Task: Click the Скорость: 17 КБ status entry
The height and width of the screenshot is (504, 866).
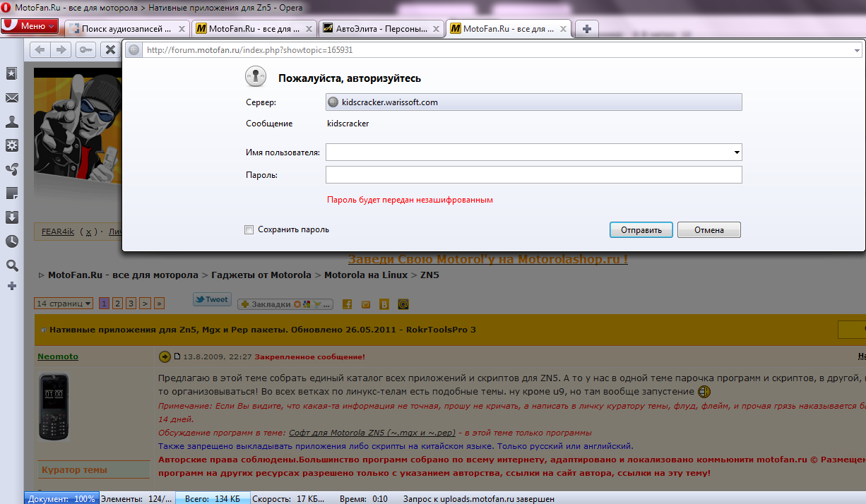Action: (x=288, y=498)
